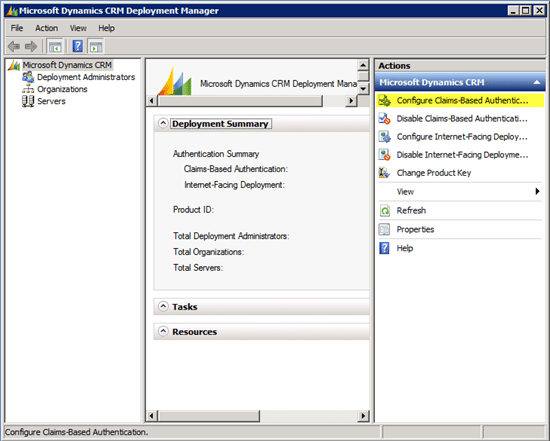Image resolution: width=550 pixels, height=441 pixels.
Task: Click the green Refresh icon
Action: point(385,211)
